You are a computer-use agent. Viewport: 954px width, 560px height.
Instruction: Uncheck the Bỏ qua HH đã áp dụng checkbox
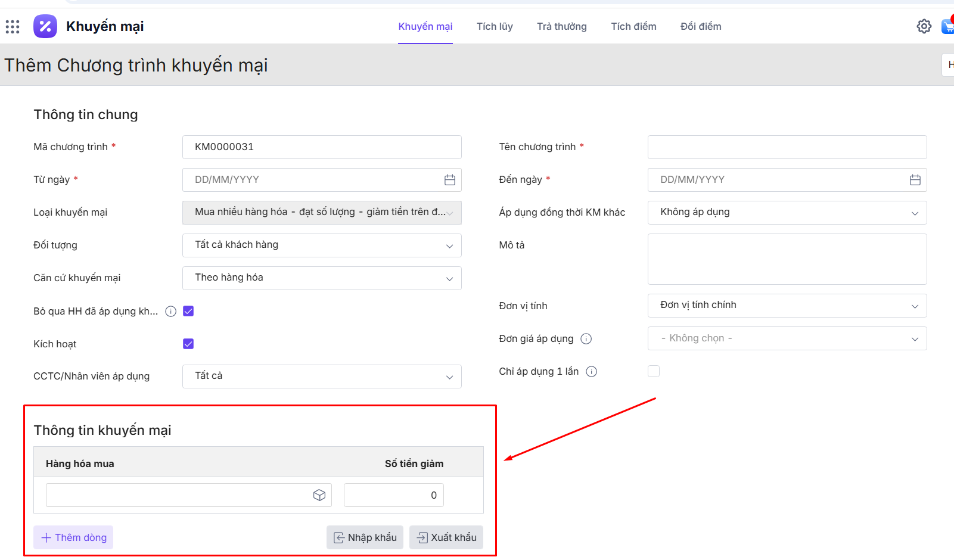188,311
